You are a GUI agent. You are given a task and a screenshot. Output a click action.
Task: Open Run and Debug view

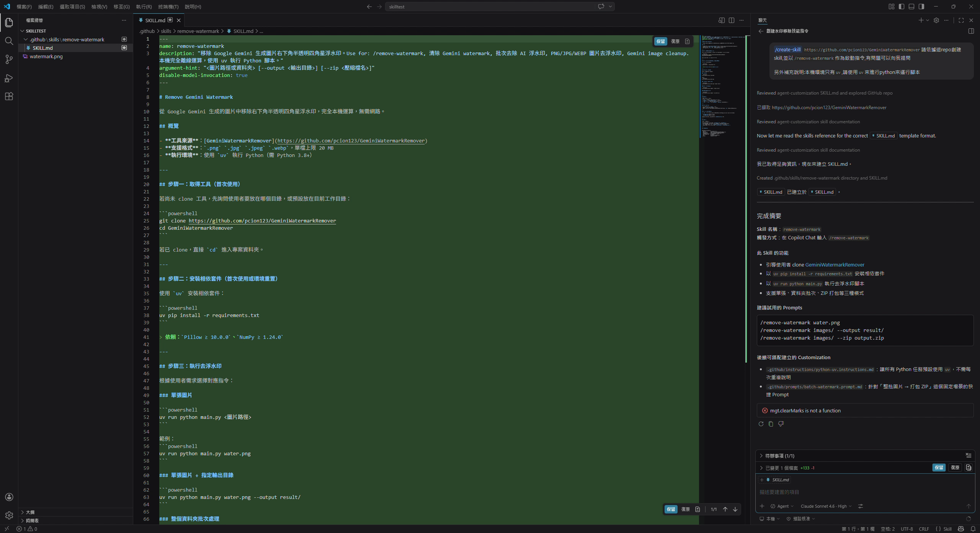pos(9,78)
